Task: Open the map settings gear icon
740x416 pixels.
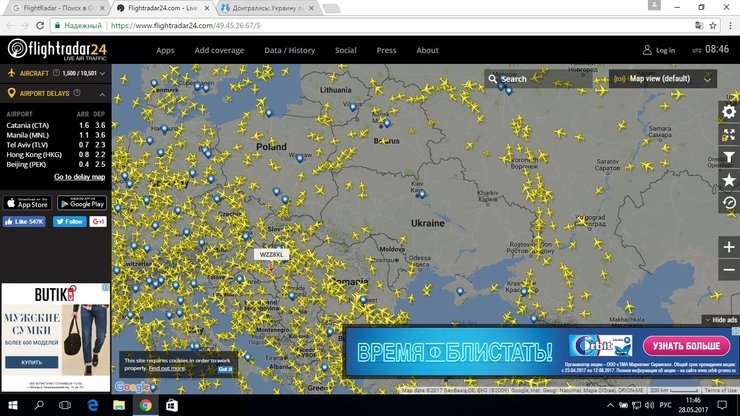Action: [728, 111]
